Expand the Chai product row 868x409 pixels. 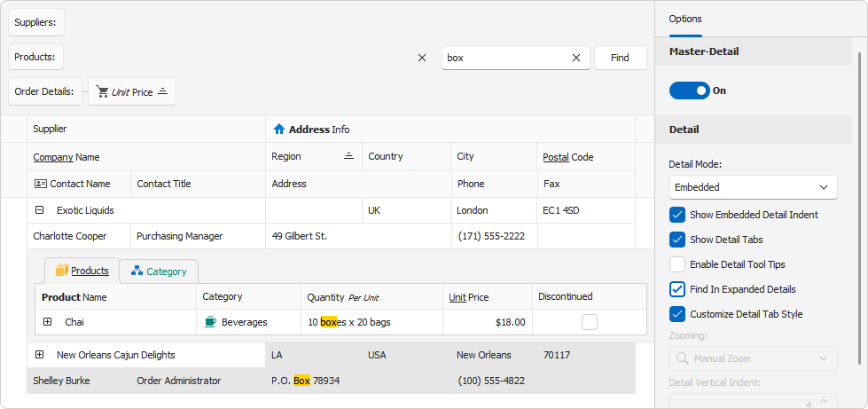pos(48,322)
